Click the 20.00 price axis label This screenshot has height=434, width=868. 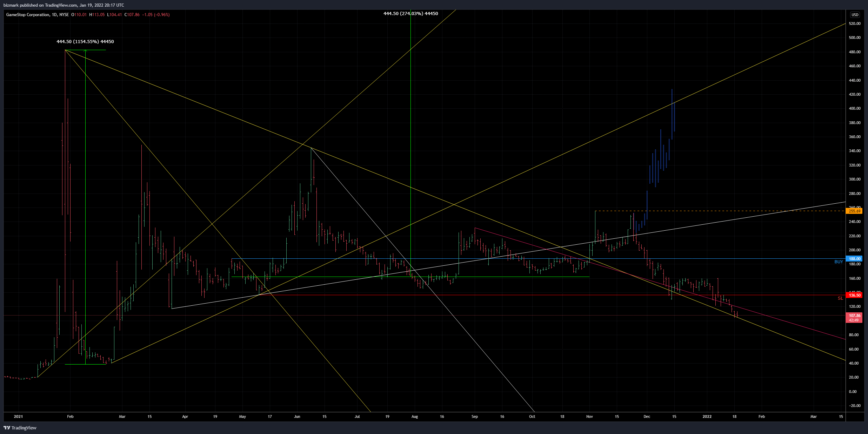click(x=854, y=377)
